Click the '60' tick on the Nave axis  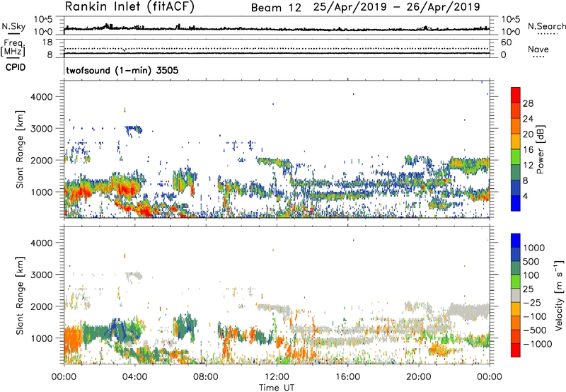pyautogui.click(x=506, y=42)
